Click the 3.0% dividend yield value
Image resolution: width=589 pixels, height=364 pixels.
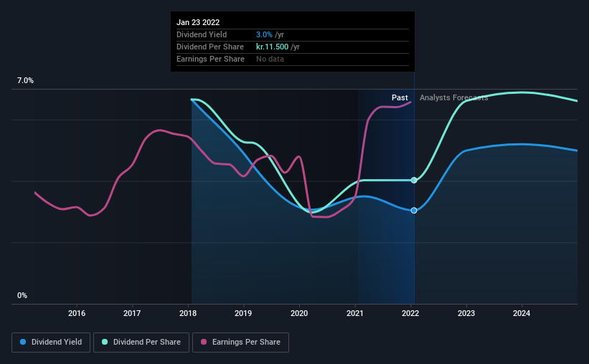point(264,34)
